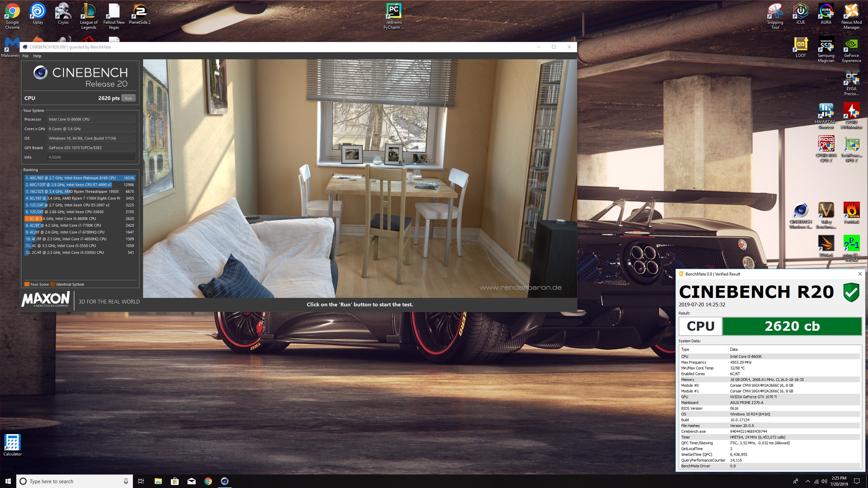868x488 pixels.
Task: Launch Nexus Mod Manager icon
Action: pyautogui.click(x=851, y=16)
